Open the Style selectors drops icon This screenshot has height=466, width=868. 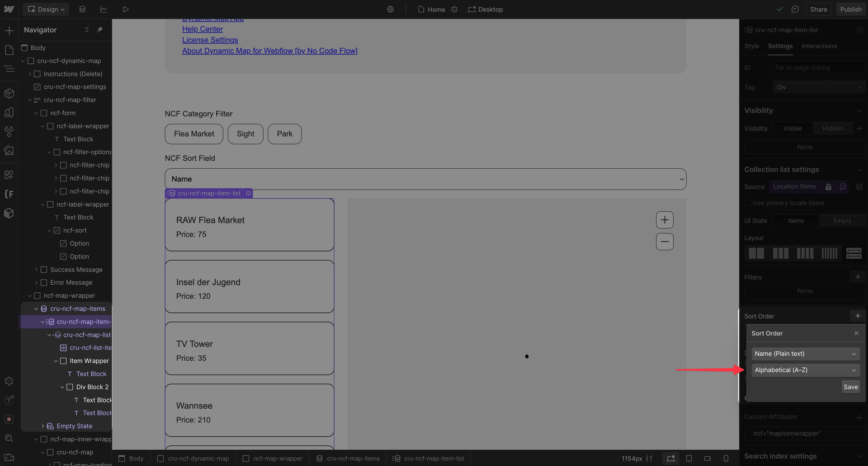tap(9, 131)
